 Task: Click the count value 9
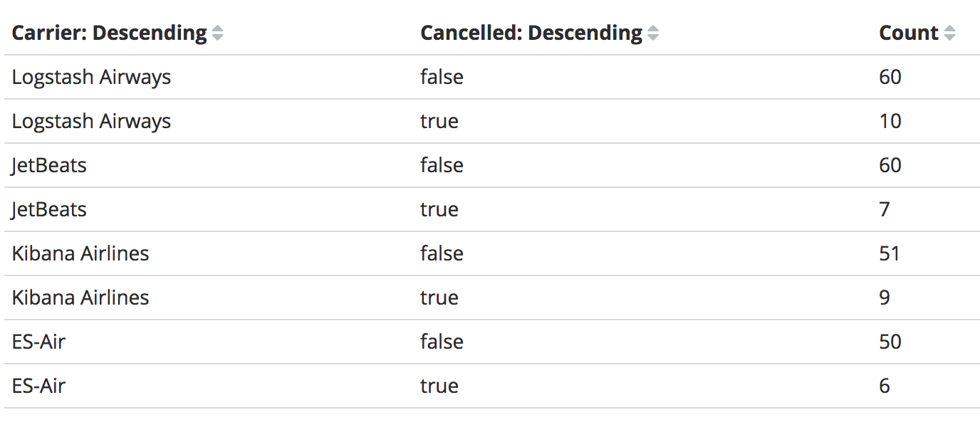pos(885,298)
